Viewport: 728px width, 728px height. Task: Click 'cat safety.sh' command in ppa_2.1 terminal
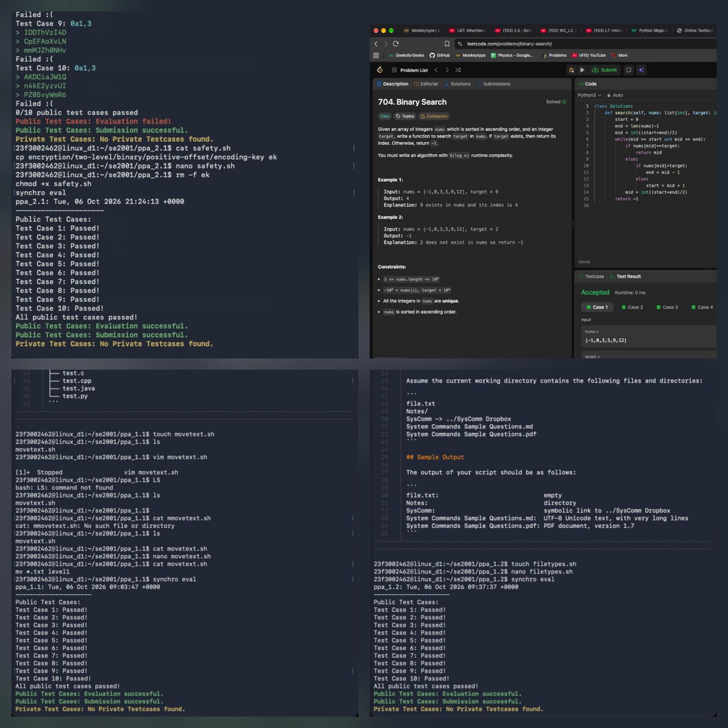pos(203,148)
